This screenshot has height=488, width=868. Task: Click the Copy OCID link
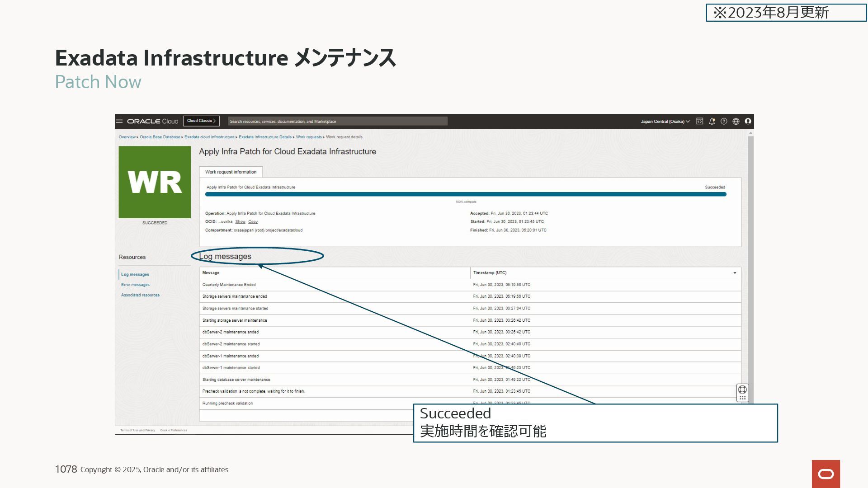click(x=253, y=222)
